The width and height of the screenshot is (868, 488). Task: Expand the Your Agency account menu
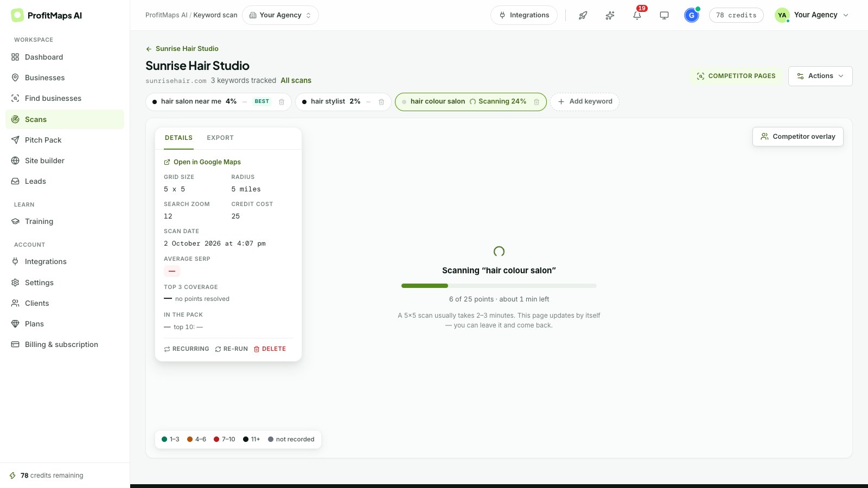tap(812, 15)
